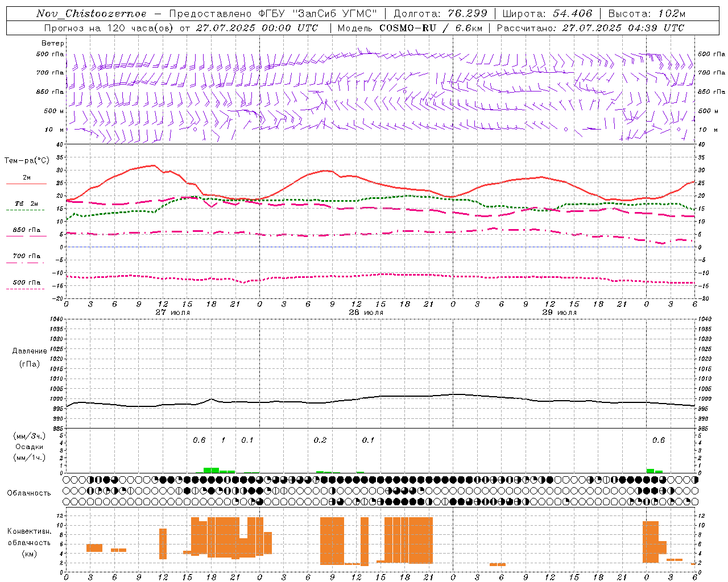Click the "(мм/1ч.)" precipitation unit label
This screenshot has height=582, width=728.
pyautogui.click(x=30, y=458)
